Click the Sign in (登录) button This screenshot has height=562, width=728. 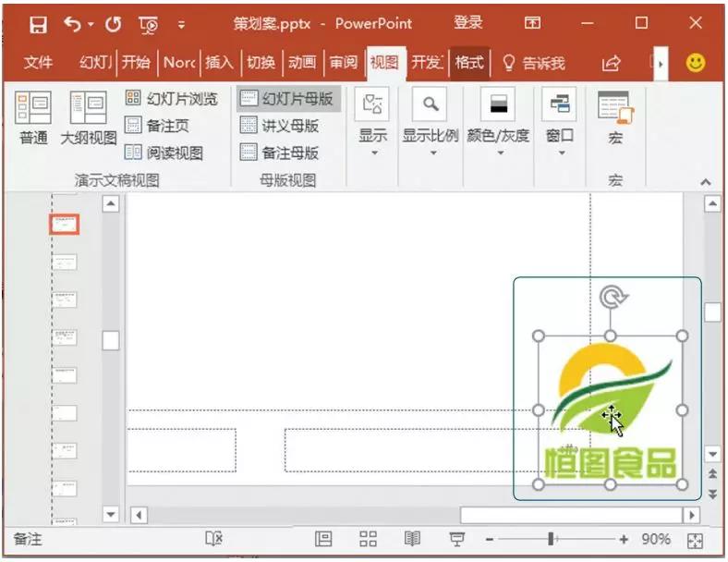(x=467, y=23)
